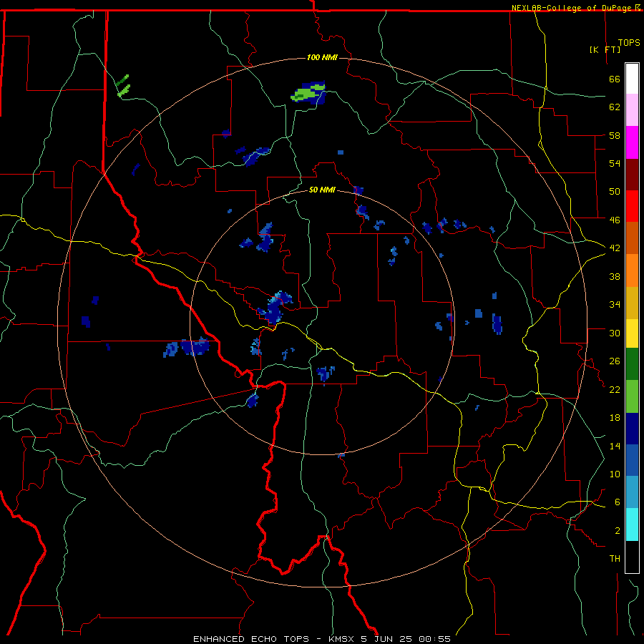Click the yellow legend color block
The height and width of the screenshot is (644, 644).
(632, 333)
